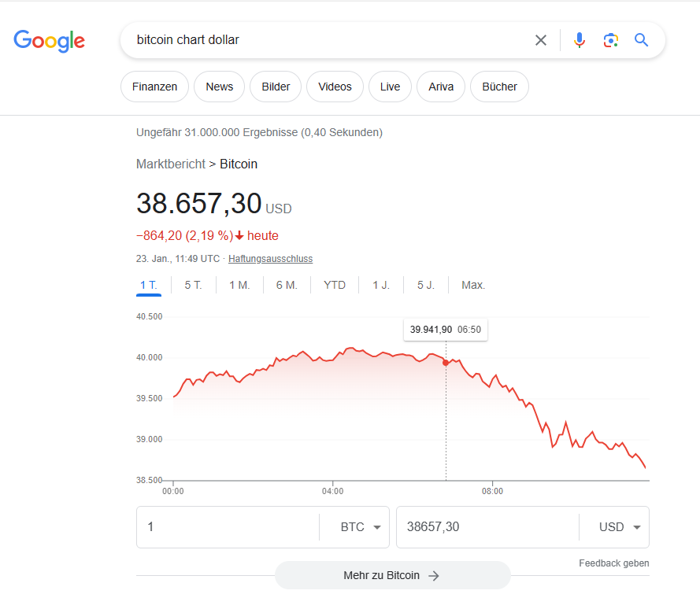700x609 pixels.
Task: Open Google Lens image search icon
Action: (x=610, y=40)
